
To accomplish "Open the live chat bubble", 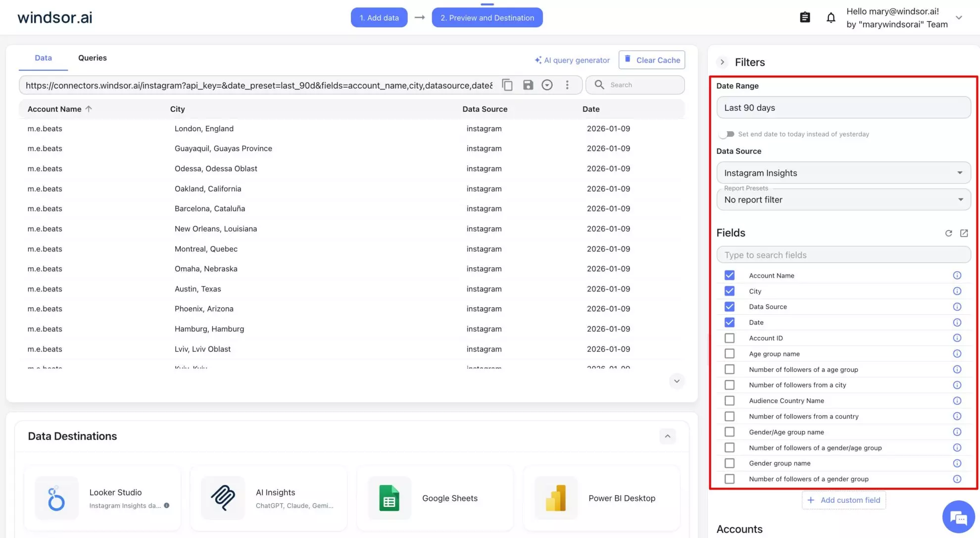I will (x=958, y=517).
